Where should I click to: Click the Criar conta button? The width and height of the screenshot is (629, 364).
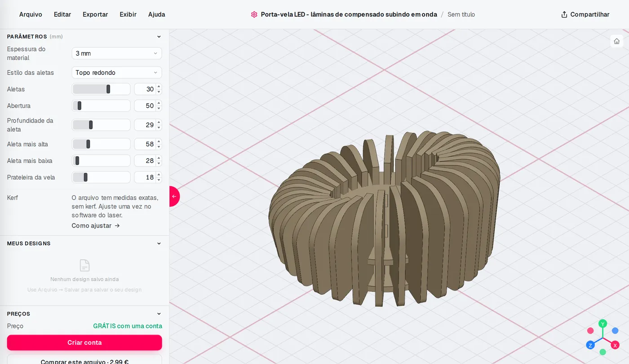tap(84, 342)
